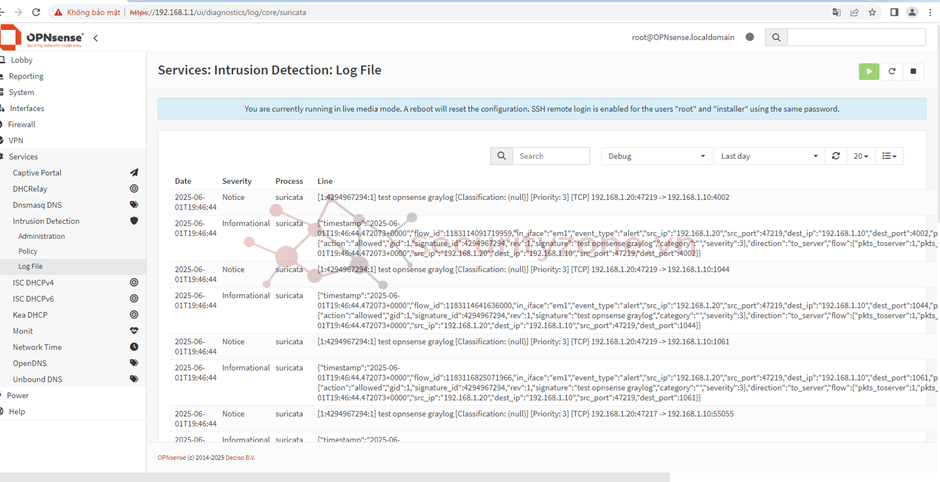The width and height of the screenshot is (940, 482).
Task: Open the OPNsense footer link
Action: tap(171, 457)
